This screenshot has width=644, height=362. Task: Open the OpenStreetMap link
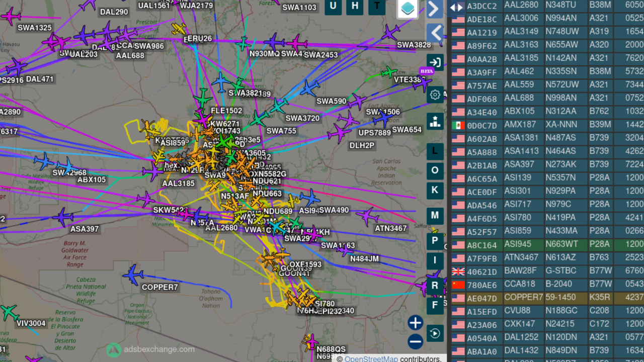371,358
